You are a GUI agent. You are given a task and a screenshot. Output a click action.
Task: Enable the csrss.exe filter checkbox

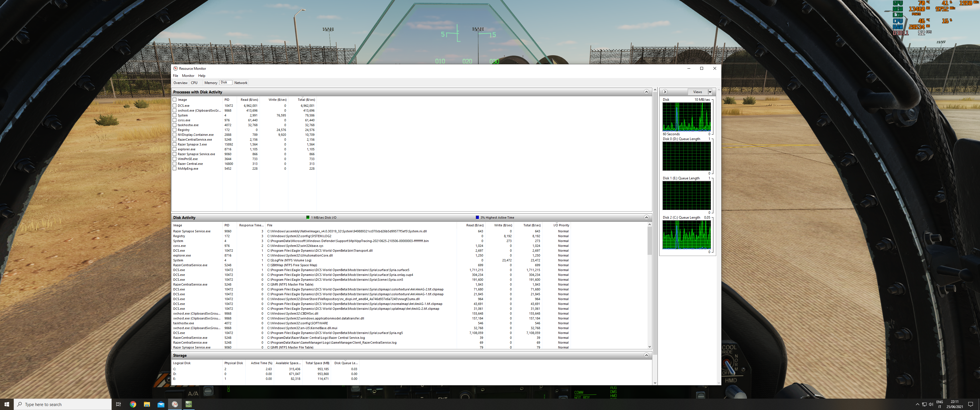(175, 120)
